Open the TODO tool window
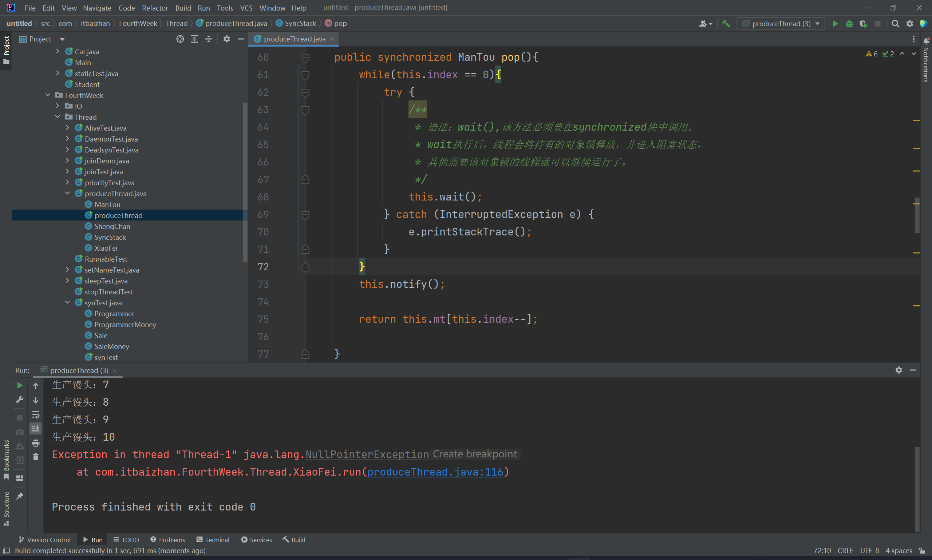The height and width of the screenshot is (560, 932). click(x=126, y=540)
